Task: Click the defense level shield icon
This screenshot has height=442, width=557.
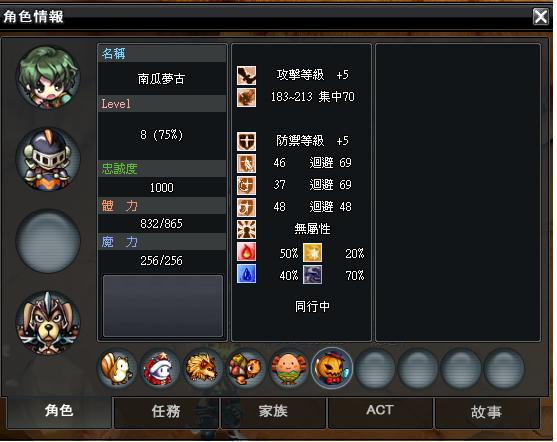Action: (246, 141)
